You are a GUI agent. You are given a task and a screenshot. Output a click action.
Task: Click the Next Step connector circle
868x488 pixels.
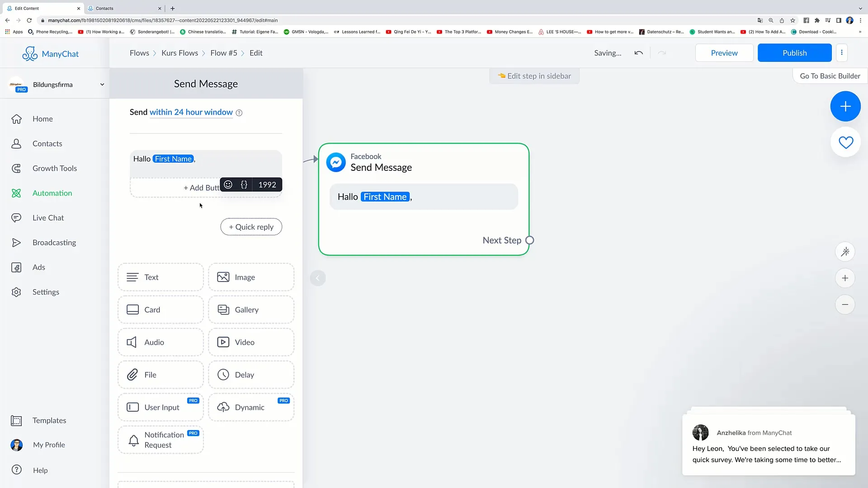click(529, 240)
